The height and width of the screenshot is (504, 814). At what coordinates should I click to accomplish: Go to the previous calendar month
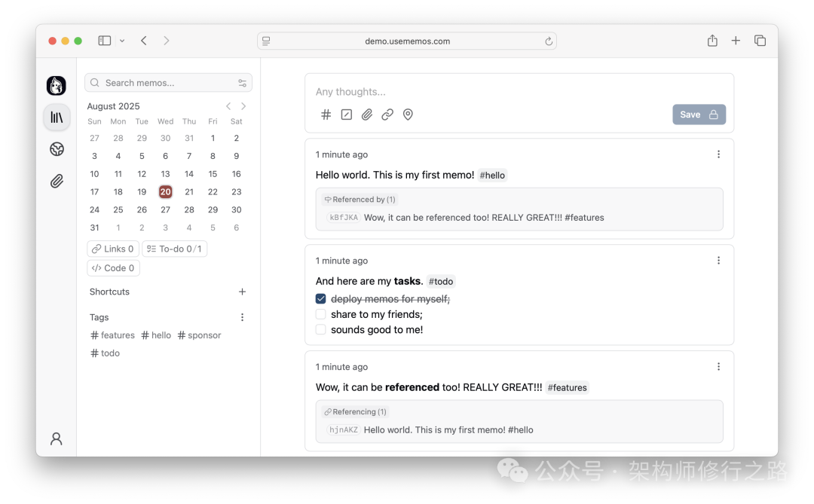click(228, 106)
